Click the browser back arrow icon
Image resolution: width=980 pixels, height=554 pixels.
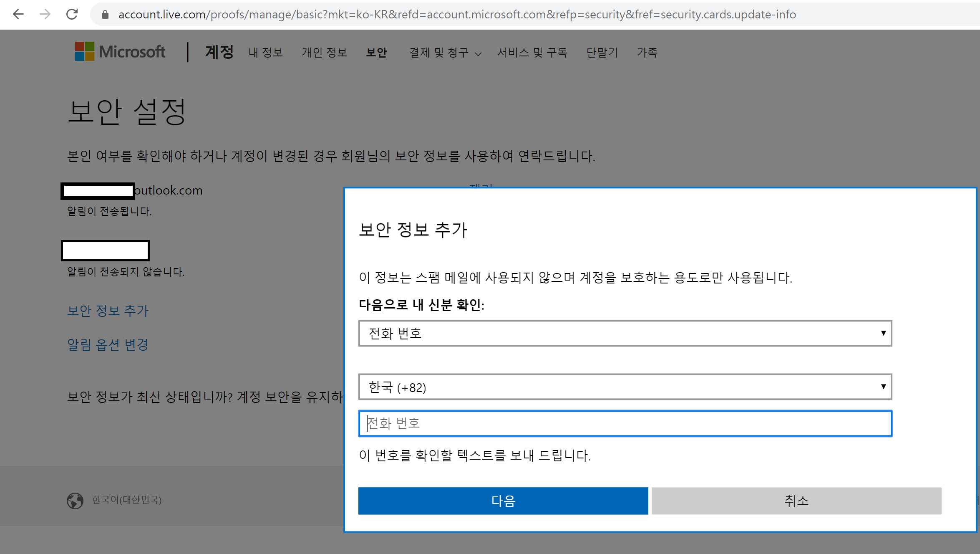pyautogui.click(x=18, y=15)
